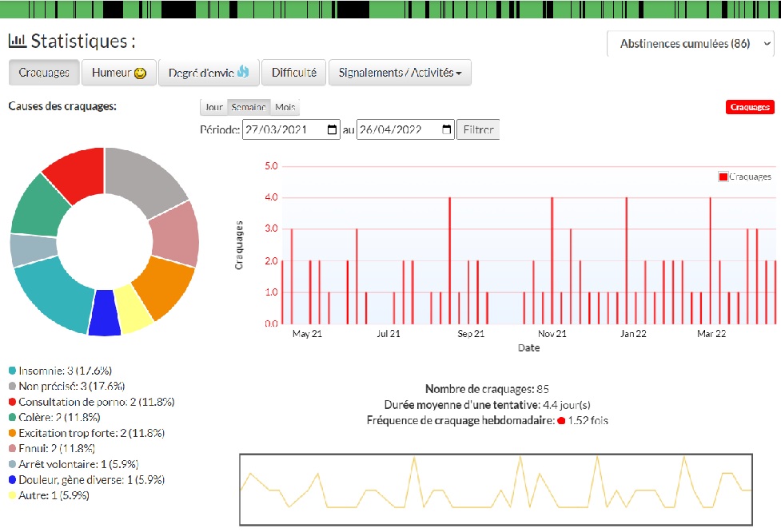Switch to the Craquages tab

coord(44,73)
